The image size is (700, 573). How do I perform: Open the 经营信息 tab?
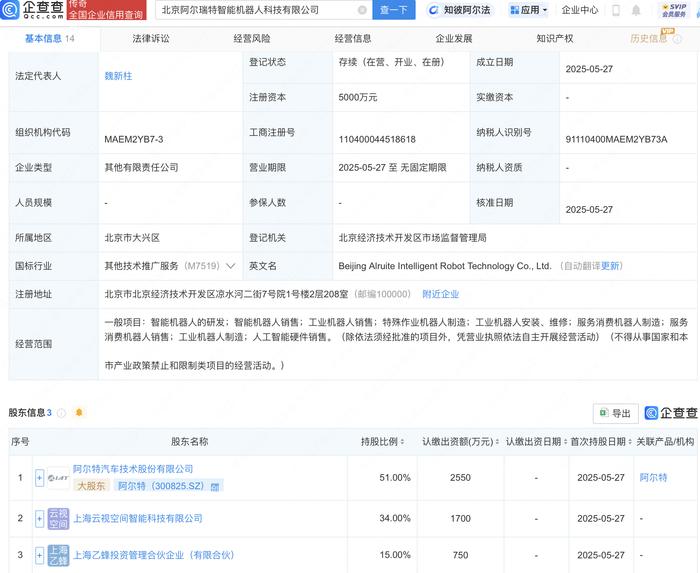353,38
